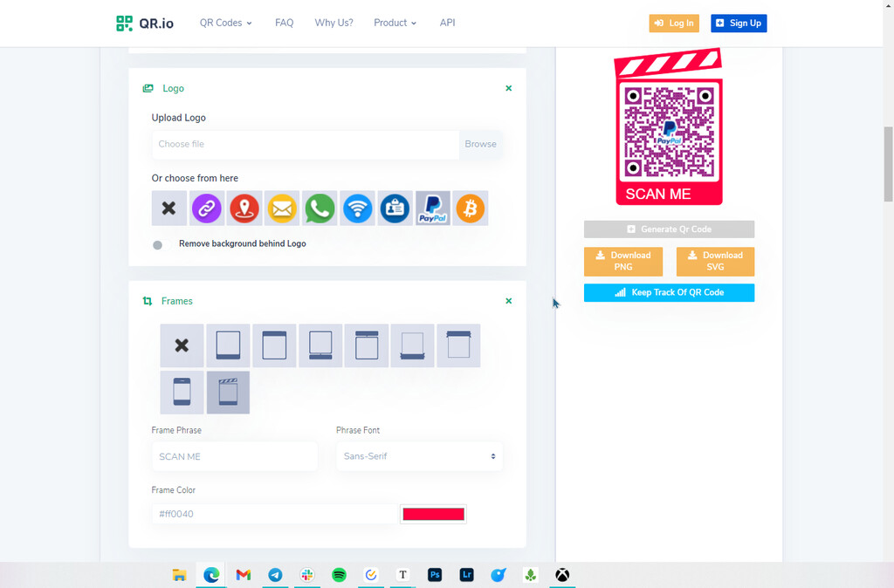Click the red frame color swatch
Viewport: 894px width, 588px height.
(x=433, y=514)
